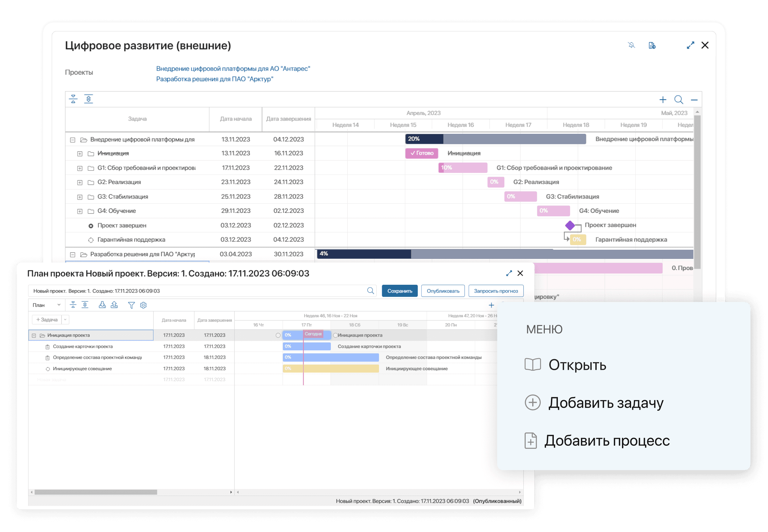Click the import (download) icon in plan toolbar
768x532 pixels.
tap(102, 305)
